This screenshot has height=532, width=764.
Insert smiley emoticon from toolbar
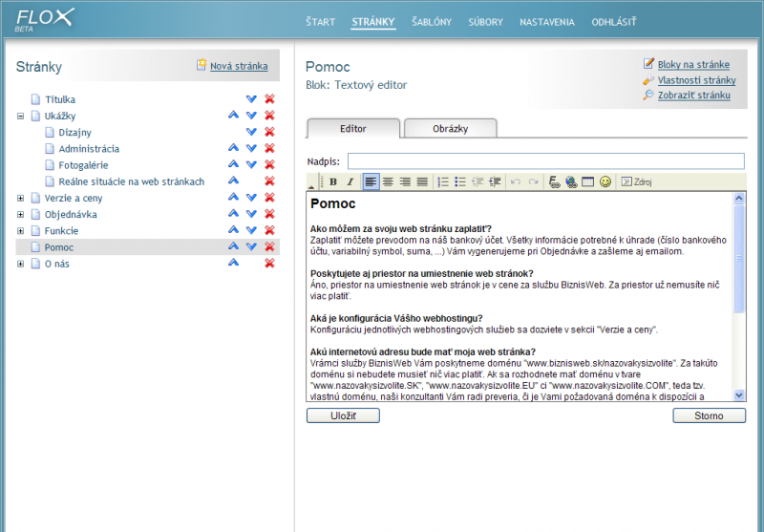pos(605,181)
